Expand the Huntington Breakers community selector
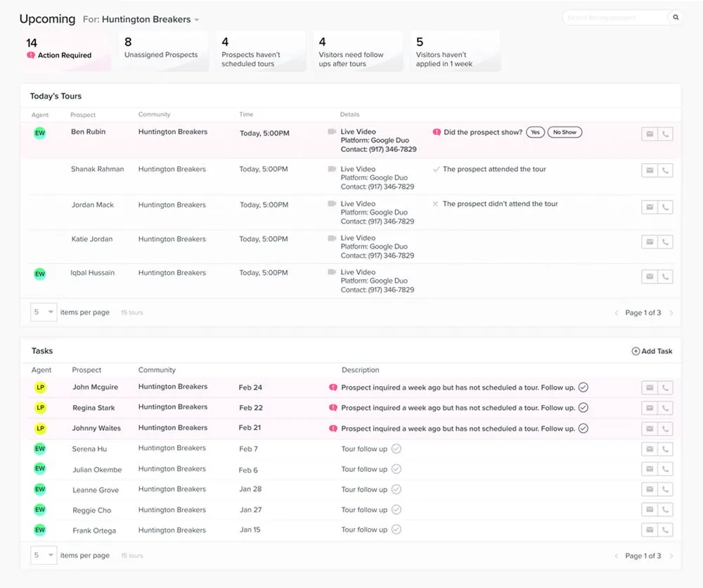The width and height of the screenshot is (703, 588). point(196,20)
